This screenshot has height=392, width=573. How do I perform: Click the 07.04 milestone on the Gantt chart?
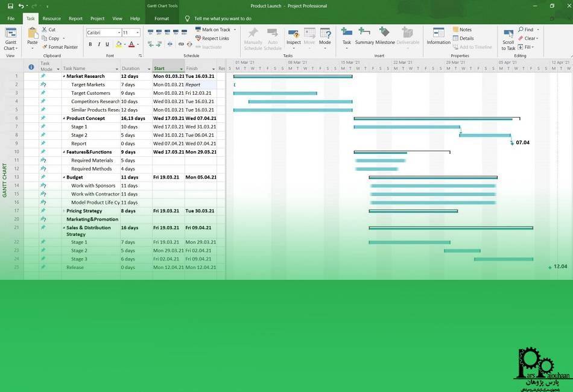click(512, 143)
